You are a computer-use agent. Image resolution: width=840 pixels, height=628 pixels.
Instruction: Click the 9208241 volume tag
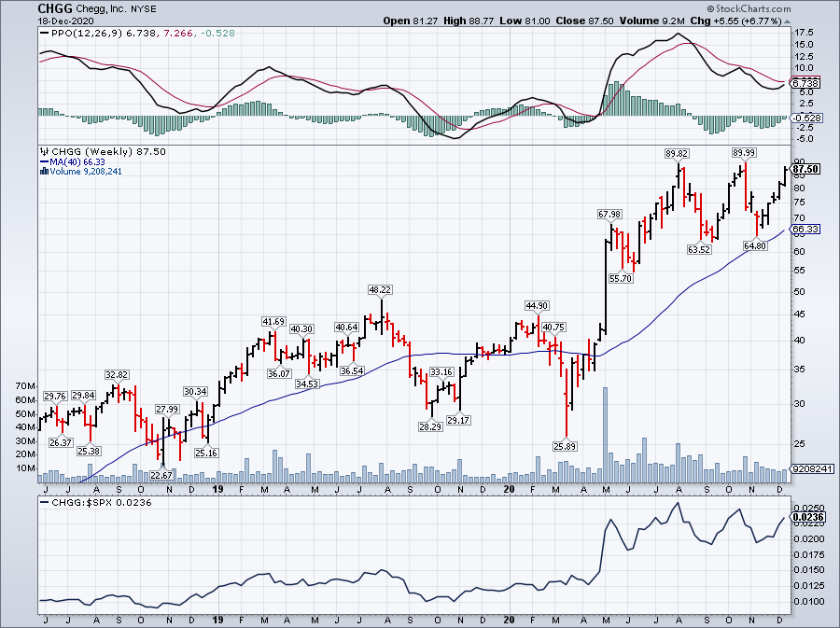pos(813,469)
